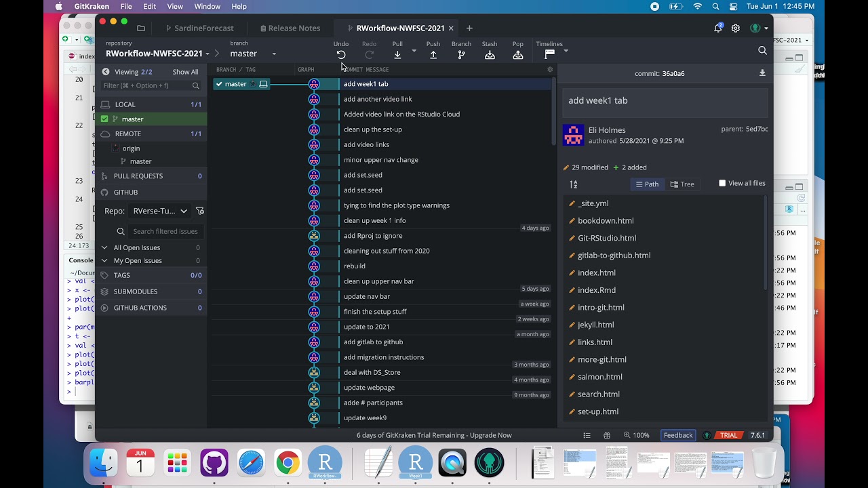
Task: Open the Edit menu
Action: (150, 6)
